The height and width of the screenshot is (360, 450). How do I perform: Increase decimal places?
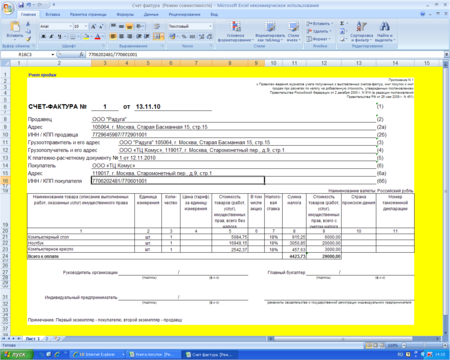[201, 36]
